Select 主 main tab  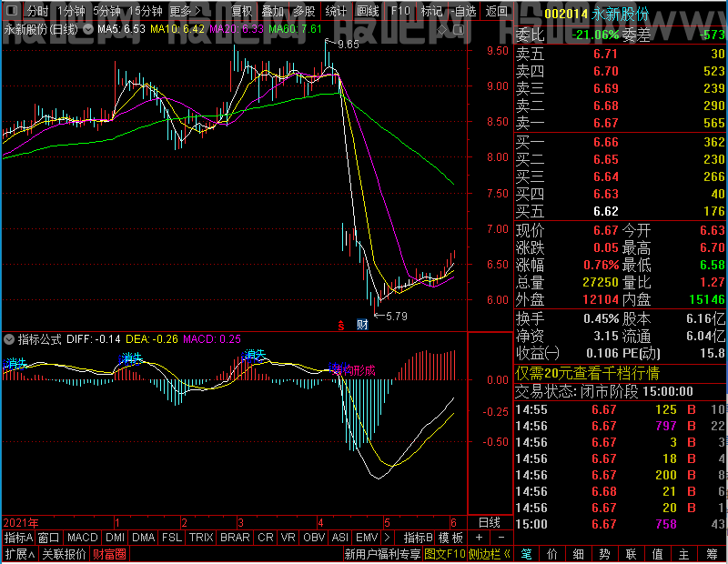point(684,554)
